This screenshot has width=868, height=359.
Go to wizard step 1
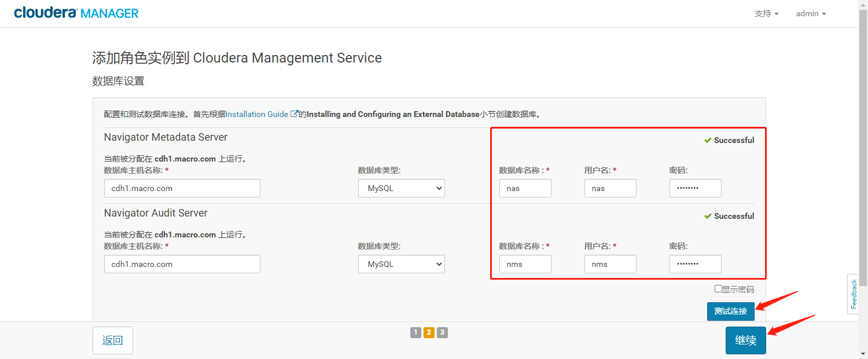click(x=415, y=332)
